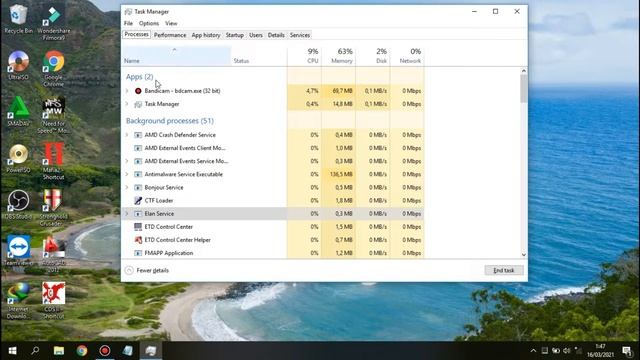Click ETD Control Center process icon
The height and width of the screenshot is (360, 640).
coord(138,227)
